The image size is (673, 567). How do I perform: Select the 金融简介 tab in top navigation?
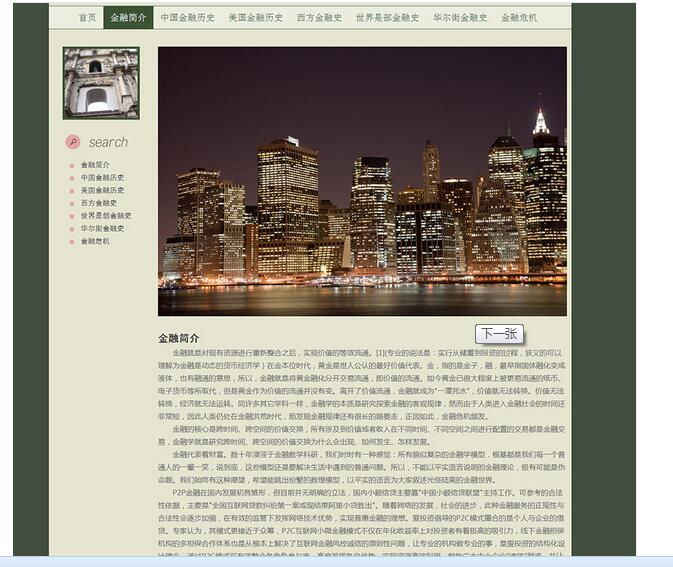128,18
